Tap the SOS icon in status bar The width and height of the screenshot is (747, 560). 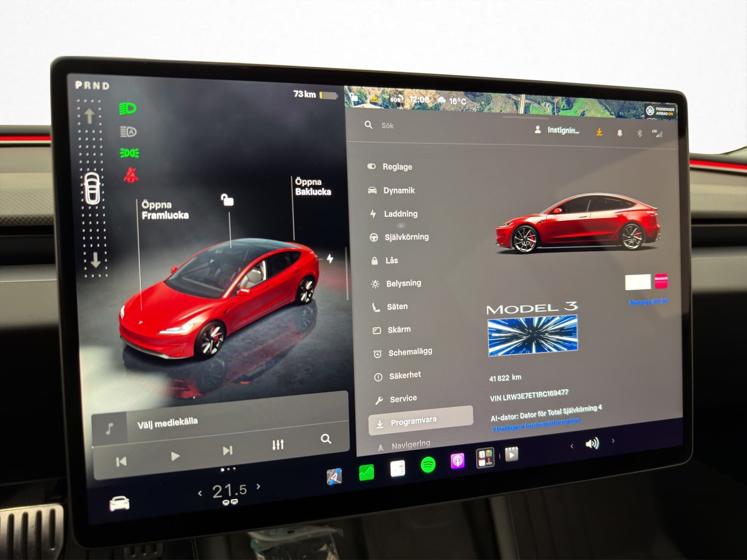[396, 99]
